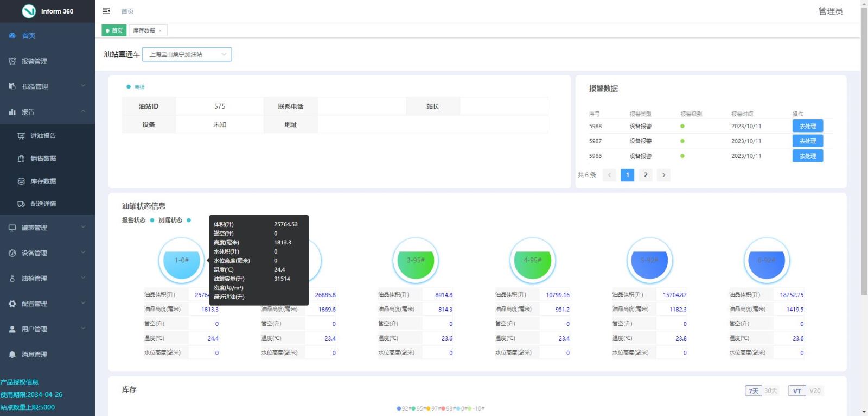Go to page 2 of alarms
This screenshot has height=416, width=868.
(646, 175)
